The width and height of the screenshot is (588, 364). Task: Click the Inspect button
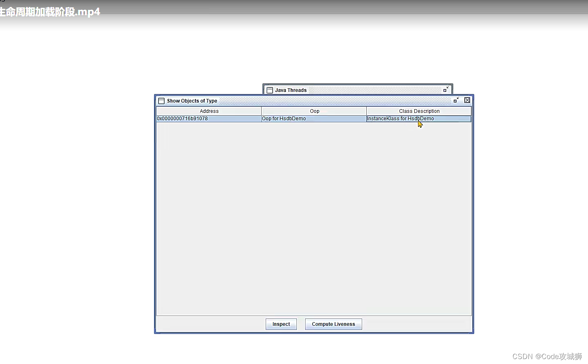tap(281, 324)
